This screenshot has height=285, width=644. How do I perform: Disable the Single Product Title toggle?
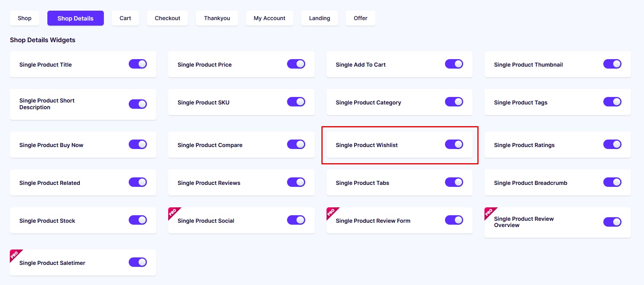[138, 64]
